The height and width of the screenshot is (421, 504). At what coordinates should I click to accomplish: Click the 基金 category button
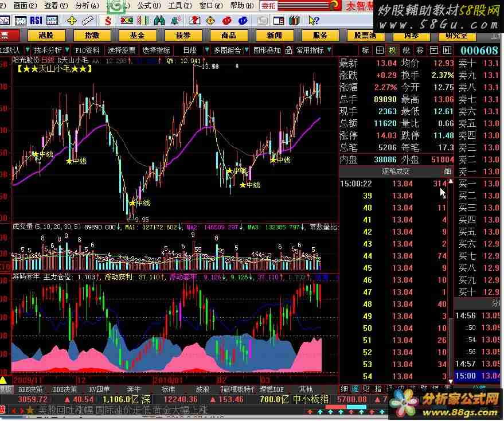pos(137,36)
